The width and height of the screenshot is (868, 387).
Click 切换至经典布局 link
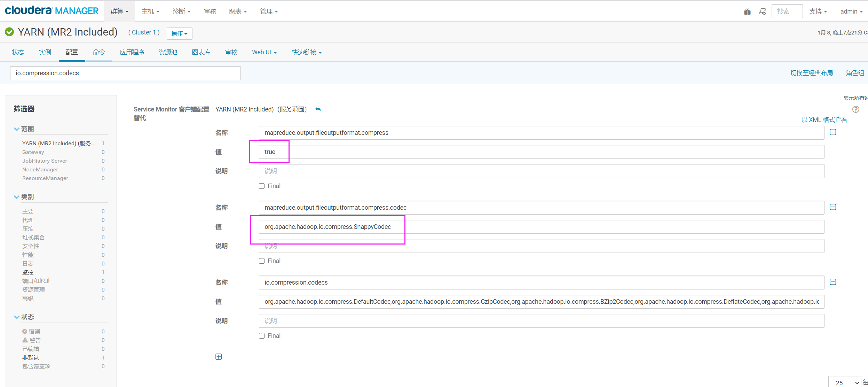click(811, 73)
